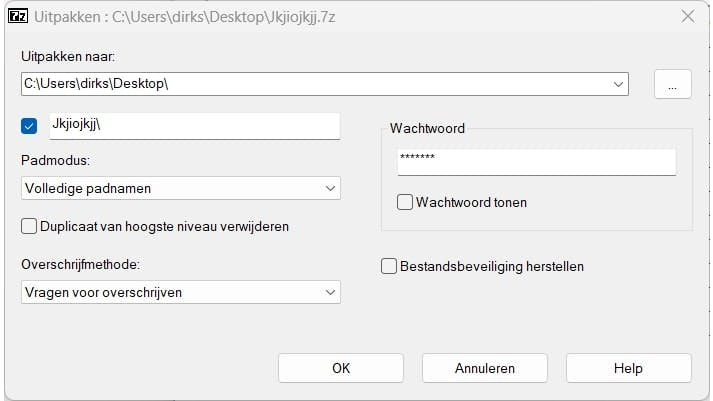Toggle the Wachtwoord tonen checkbox
Viewport: 713px width, 401px height.
[x=405, y=202]
